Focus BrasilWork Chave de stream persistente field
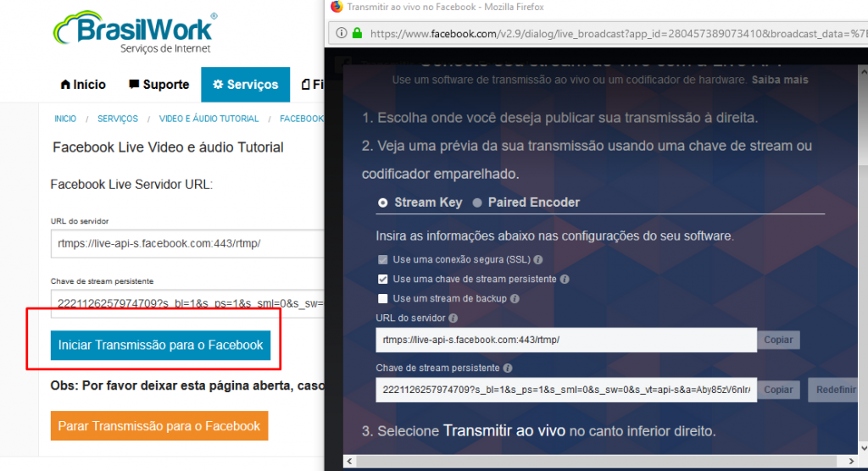This screenshot has width=868, height=471. (x=187, y=303)
